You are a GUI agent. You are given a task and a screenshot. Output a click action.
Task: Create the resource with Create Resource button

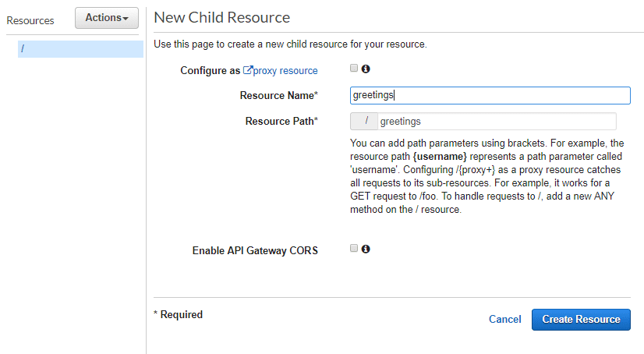581,320
